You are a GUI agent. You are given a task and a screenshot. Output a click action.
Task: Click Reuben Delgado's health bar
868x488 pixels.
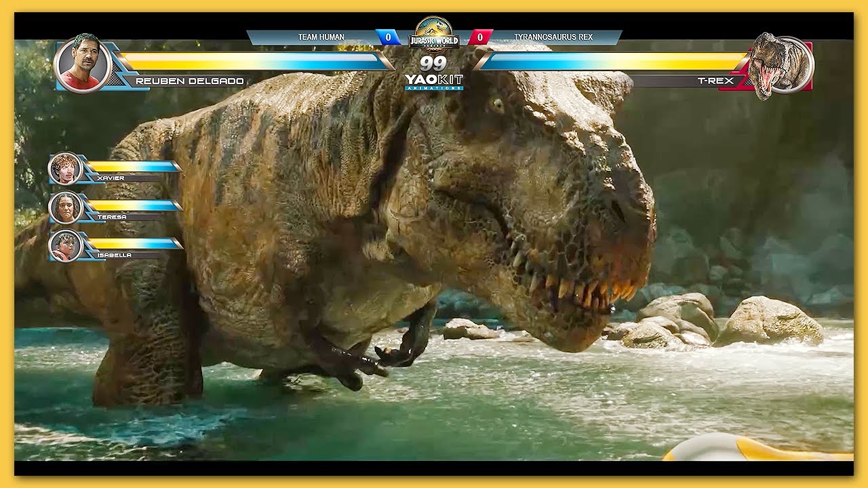pos(255,62)
